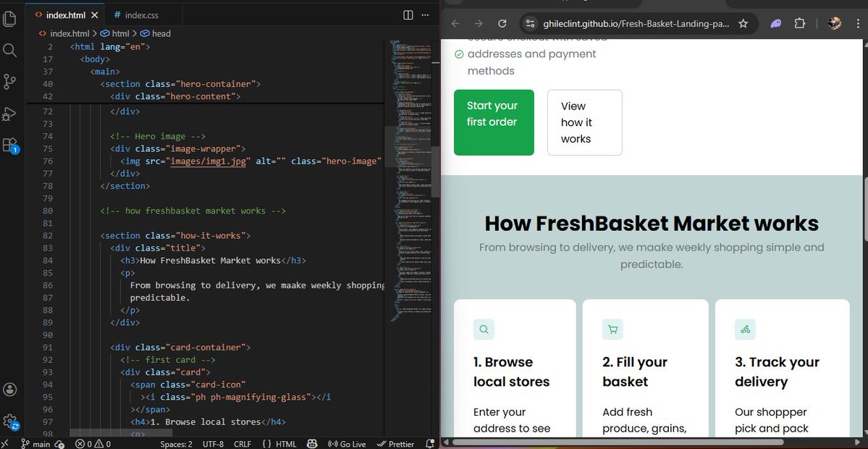Open the Accounts menu in VS Code

point(9,389)
